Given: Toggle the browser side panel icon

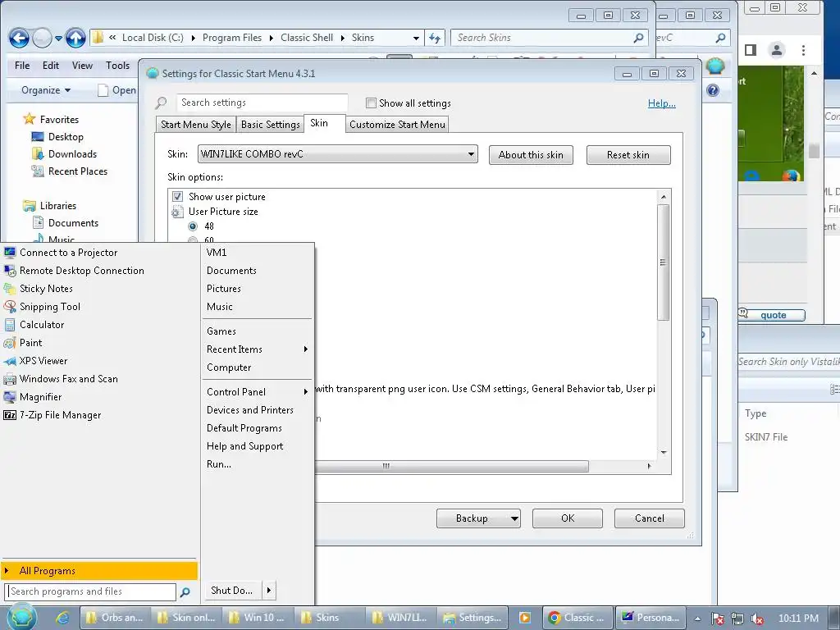Looking at the screenshot, I should coord(751,50).
